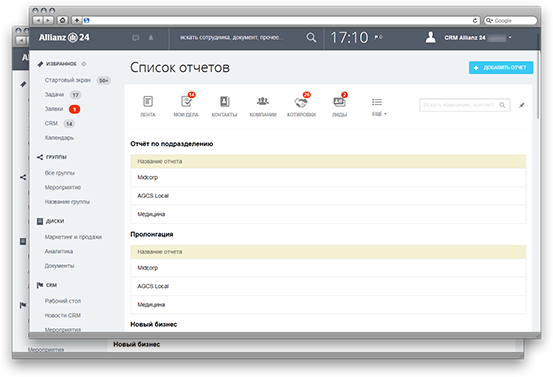Click the pin icon beside the search field
The height and width of the screenshot is (377, 553).
point(522,105)
